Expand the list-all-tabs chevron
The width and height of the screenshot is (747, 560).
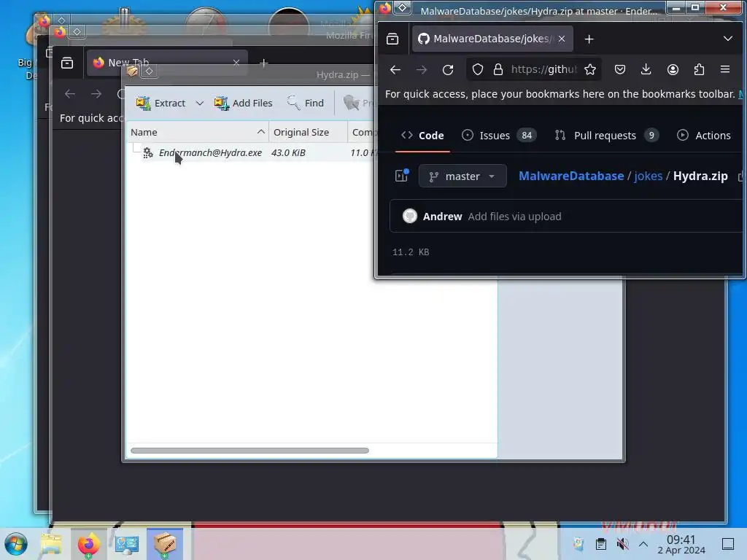727,39
